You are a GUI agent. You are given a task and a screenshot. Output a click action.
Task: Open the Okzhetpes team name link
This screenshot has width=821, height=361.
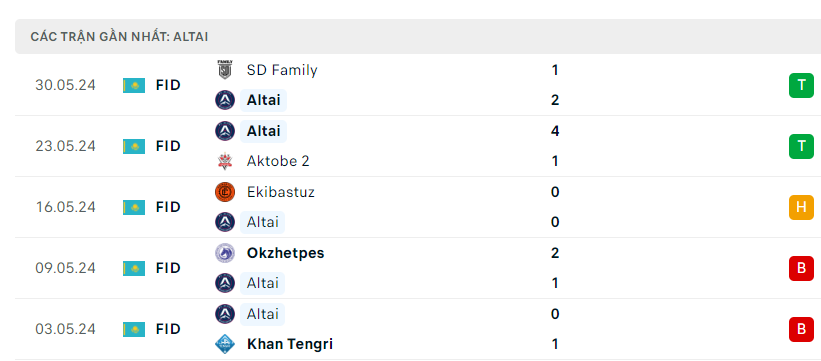[285, 253]
